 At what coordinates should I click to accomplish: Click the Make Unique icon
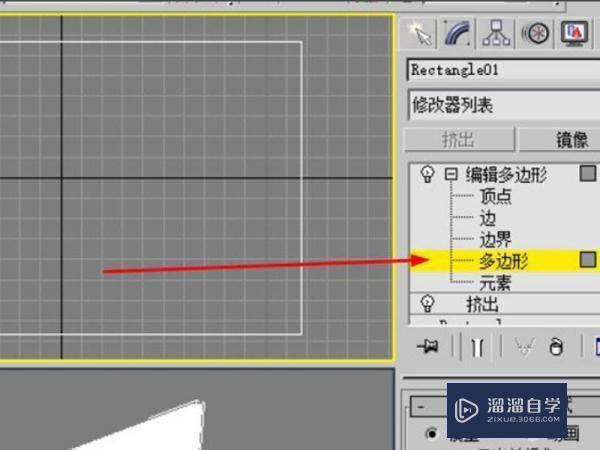pyautogui.click(x=524, y=347)
